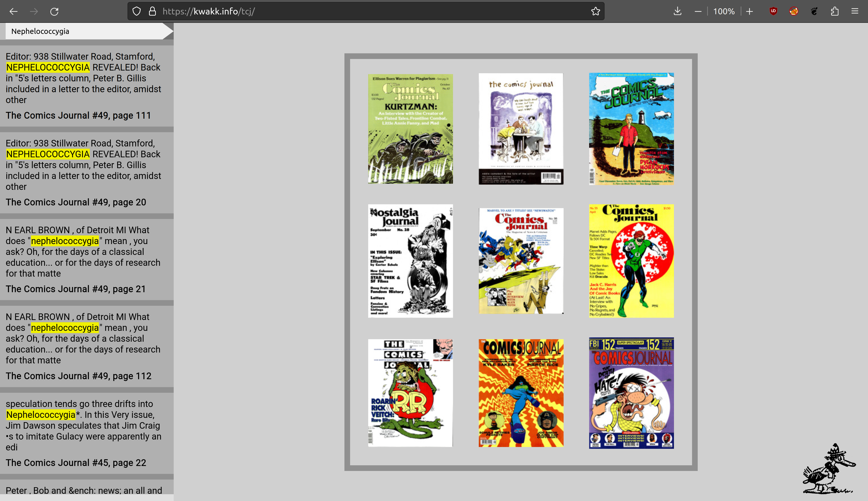Open the Roarin' Rick Veitch cover
Screen dimensions: 868x501
pos(410,393)
